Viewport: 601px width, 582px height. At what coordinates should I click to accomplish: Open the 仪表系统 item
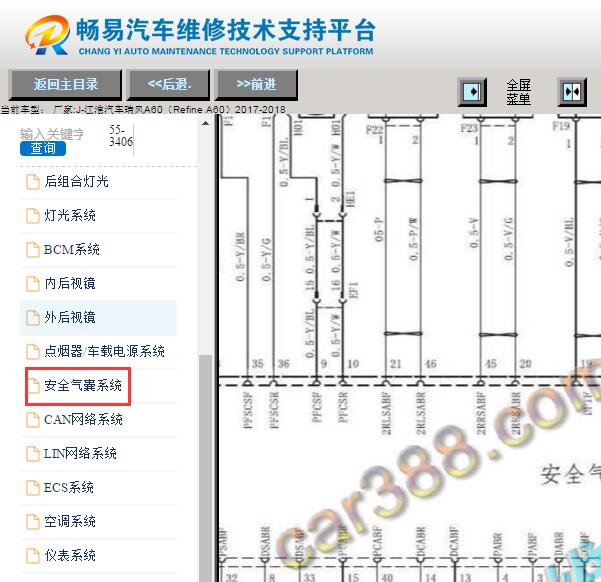(99, 556)
